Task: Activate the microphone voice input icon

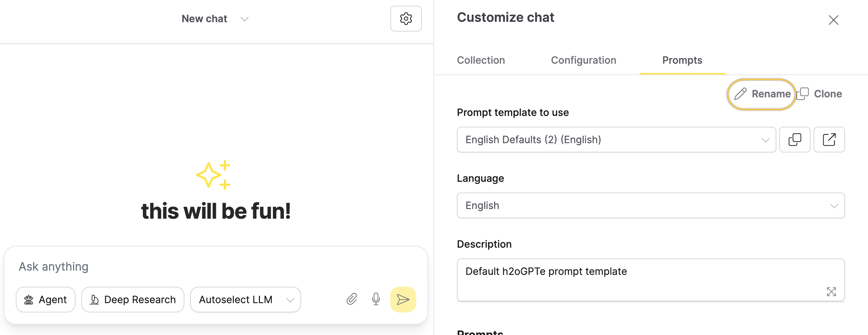Action: click(376, 299)
